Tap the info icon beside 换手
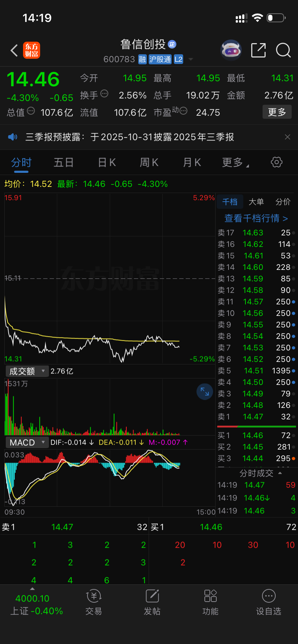The height and width of the screenshot is (644, 298). pyautogui.click(x=104, y=94)
